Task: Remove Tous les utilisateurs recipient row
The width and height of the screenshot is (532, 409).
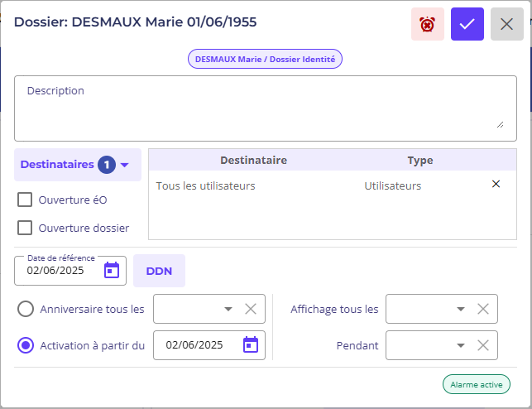Action: (x=496, y=184)
